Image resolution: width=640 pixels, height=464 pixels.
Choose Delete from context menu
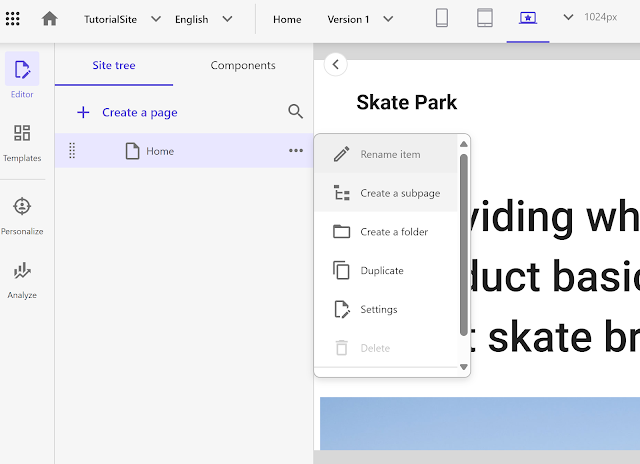tap(386, 348)
